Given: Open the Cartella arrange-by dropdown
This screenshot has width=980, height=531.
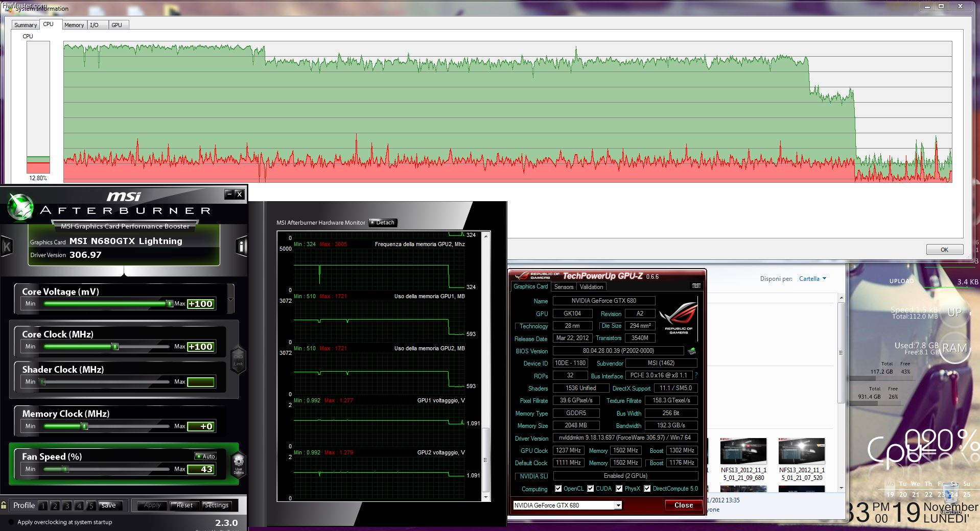Looking at the screenshot, I should point(812,279).
